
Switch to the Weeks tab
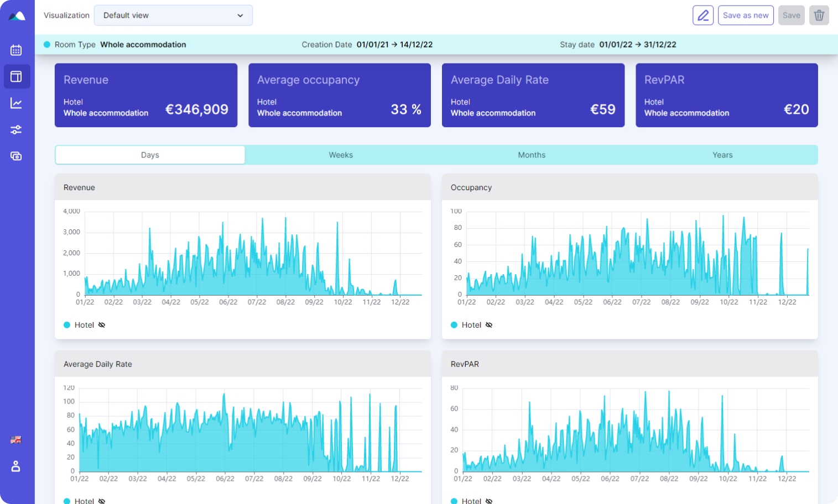[341, 155]
